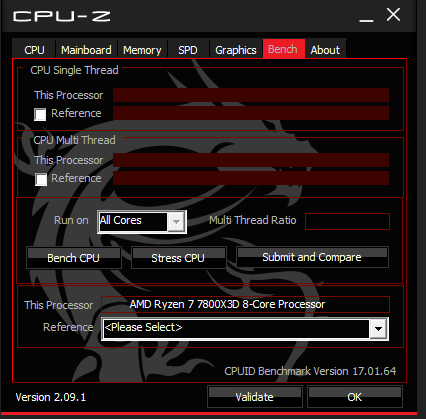Enable Single Thread Reference checkbox

point(40,114)
